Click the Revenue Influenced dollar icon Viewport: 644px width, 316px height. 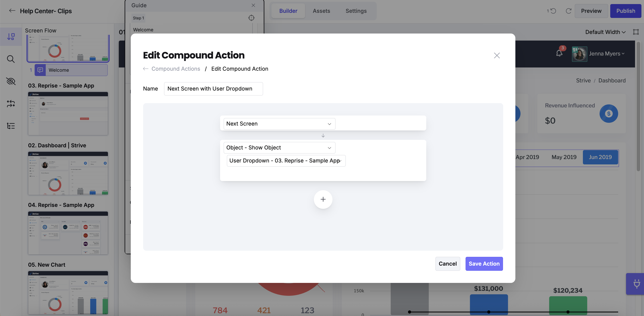[609, 113]
